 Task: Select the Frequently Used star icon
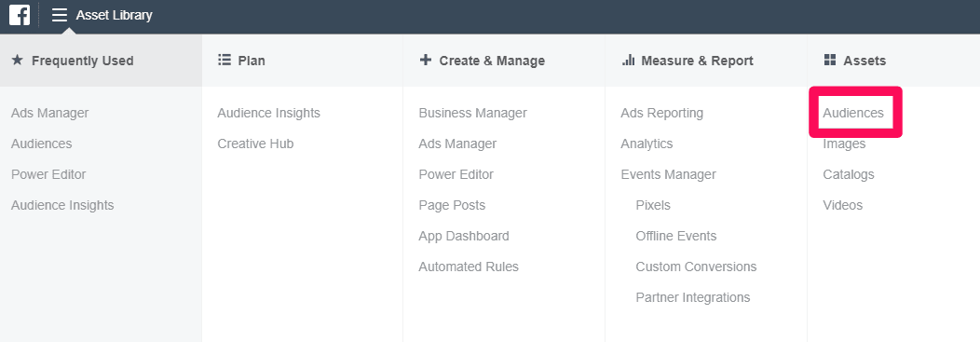tap(18, 60)
